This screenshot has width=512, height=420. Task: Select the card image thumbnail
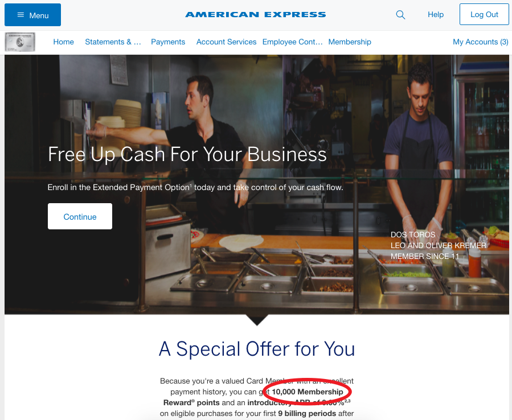(x=20, y=42)
